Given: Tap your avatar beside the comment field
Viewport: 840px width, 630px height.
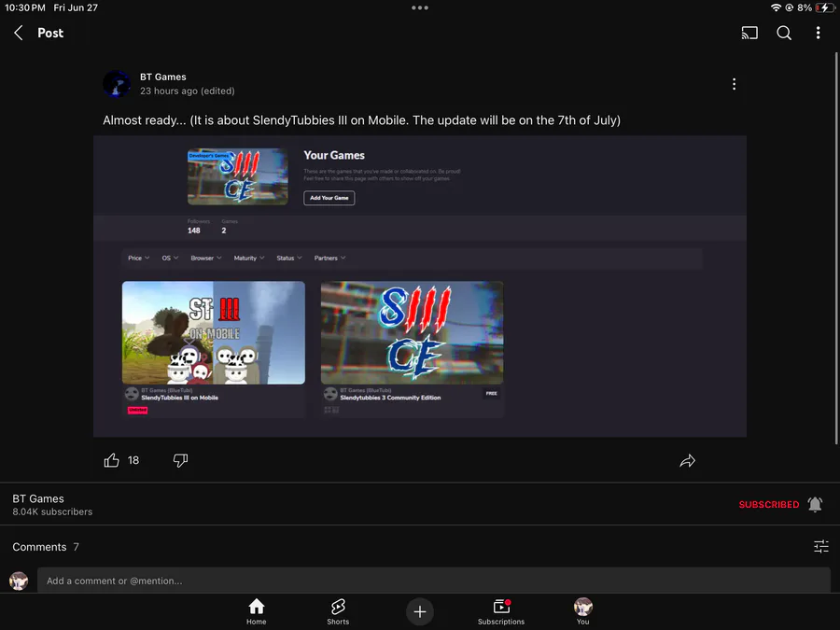Looking at the screenshot, I should pos(19,581).
